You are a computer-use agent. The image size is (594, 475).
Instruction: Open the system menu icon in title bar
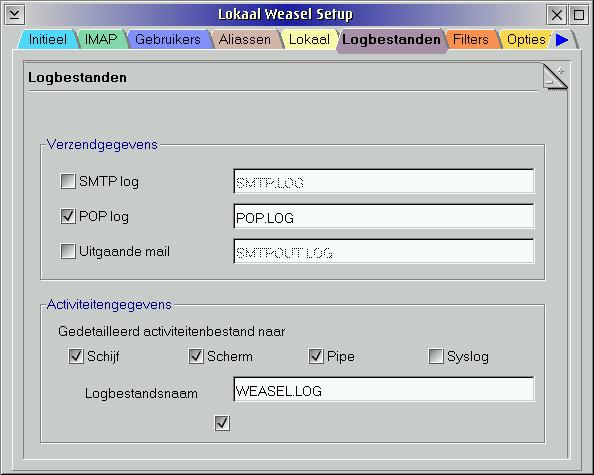pos(15,16)
